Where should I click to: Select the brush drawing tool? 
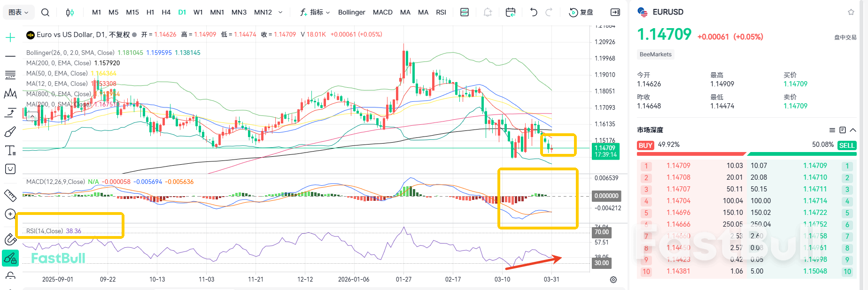(x=10, y=132)
